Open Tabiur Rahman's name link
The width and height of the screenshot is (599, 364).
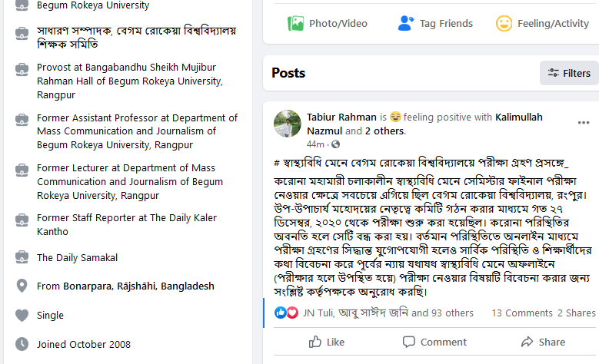(x=341, y=117)
